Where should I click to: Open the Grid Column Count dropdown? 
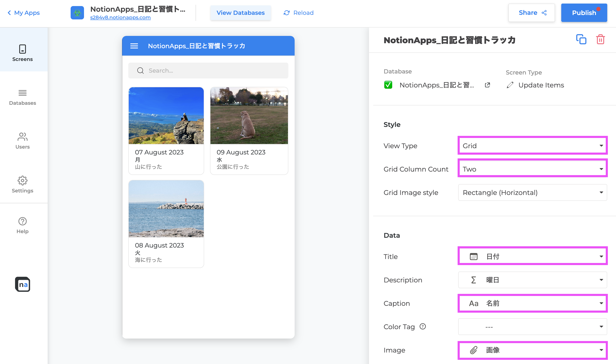click(533, 169)
